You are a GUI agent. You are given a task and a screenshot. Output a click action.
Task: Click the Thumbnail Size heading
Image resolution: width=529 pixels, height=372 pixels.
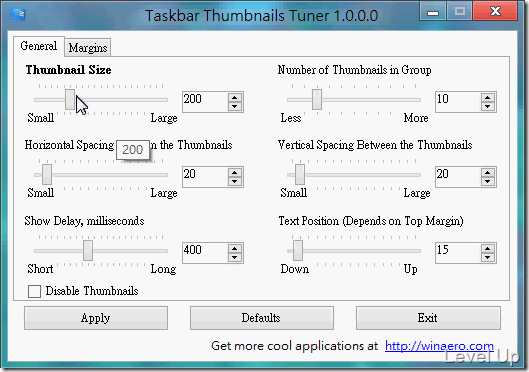tap(68, 70)
